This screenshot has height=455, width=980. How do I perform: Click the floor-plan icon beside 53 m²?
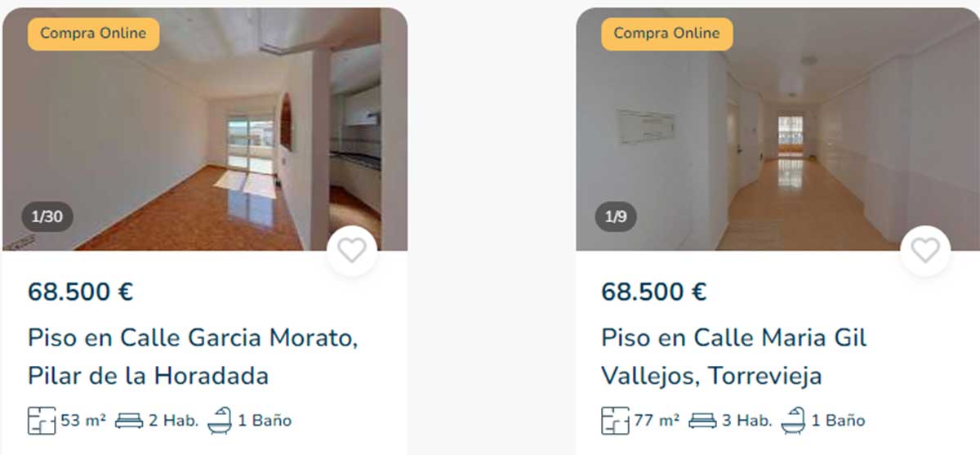[x=42, y=421]
